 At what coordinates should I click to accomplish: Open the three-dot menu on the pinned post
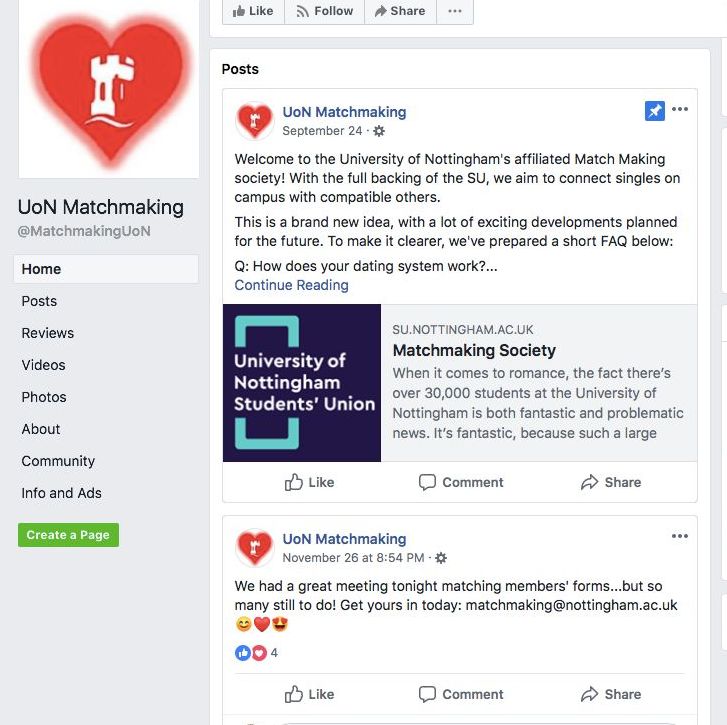[x=679, y=109]
